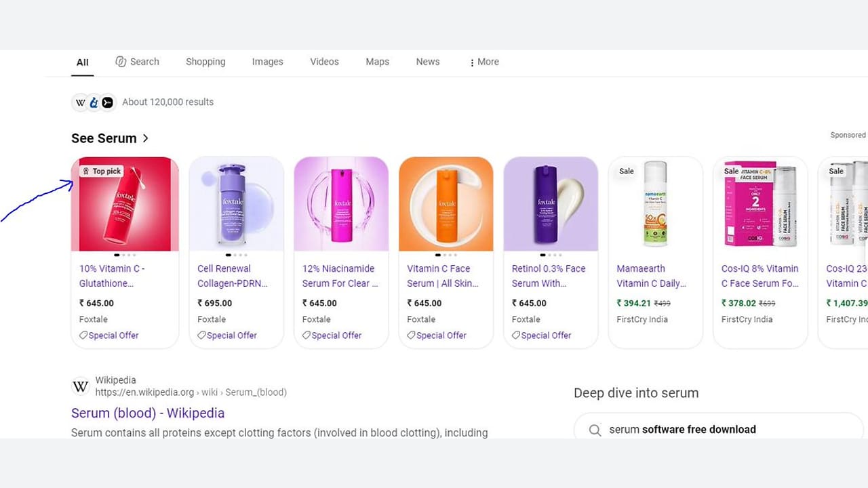Click the black source icon beside results count
This screenshot has height=488, width=868.
tap(107, 102)
